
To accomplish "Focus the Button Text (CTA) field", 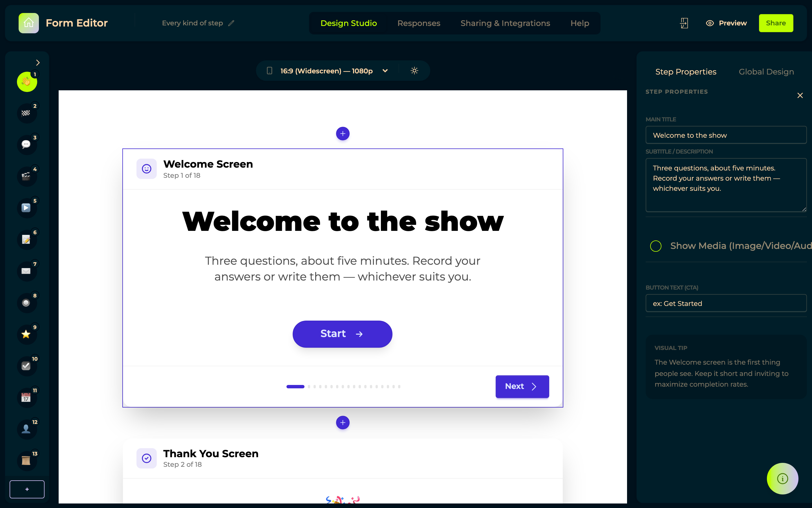I will click(x=726, y=303).
